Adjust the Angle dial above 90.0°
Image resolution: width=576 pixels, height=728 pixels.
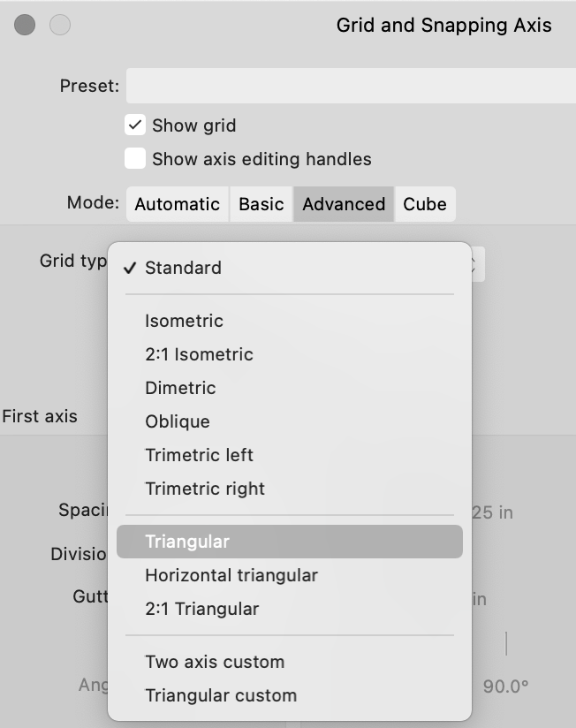(x=505, y=645)
